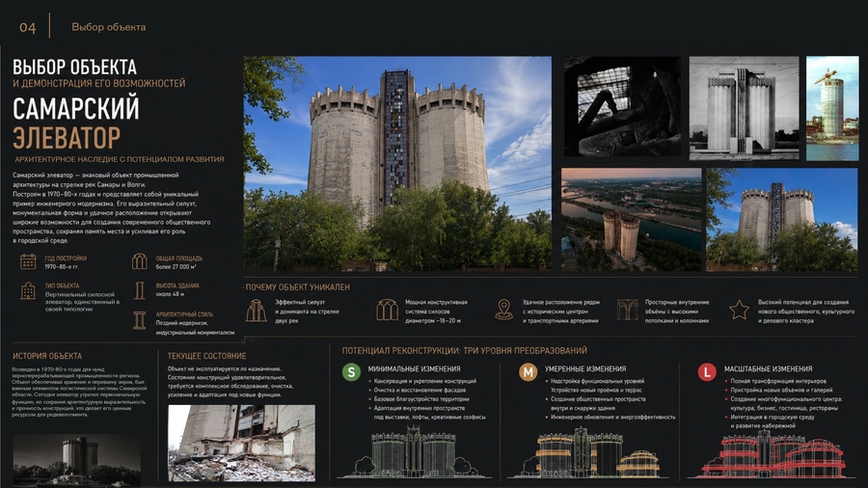
Task: Click the height icon beside Высота здания
Action: coord(140,290)
